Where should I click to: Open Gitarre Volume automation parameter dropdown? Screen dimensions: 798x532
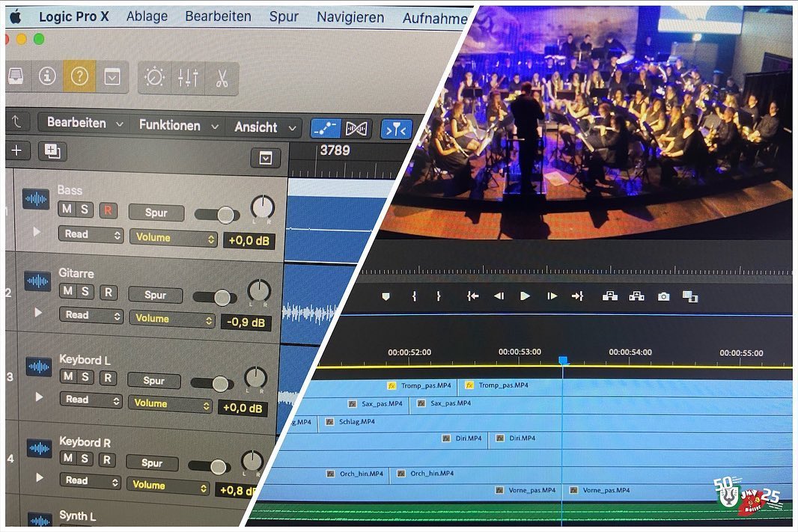click(x=173, y=319)
